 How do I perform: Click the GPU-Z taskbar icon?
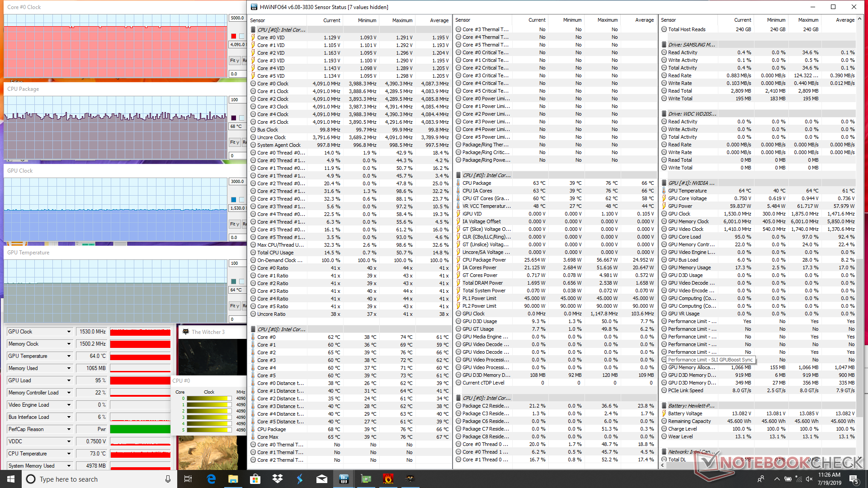point(366,479)
